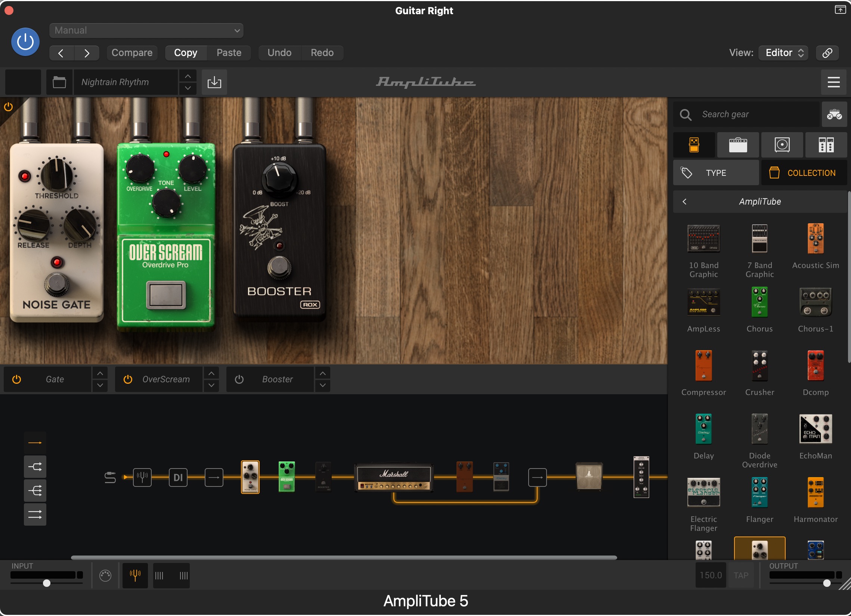
Task: Select the Acoustic Sim pedal
Action: click(816, 246)
